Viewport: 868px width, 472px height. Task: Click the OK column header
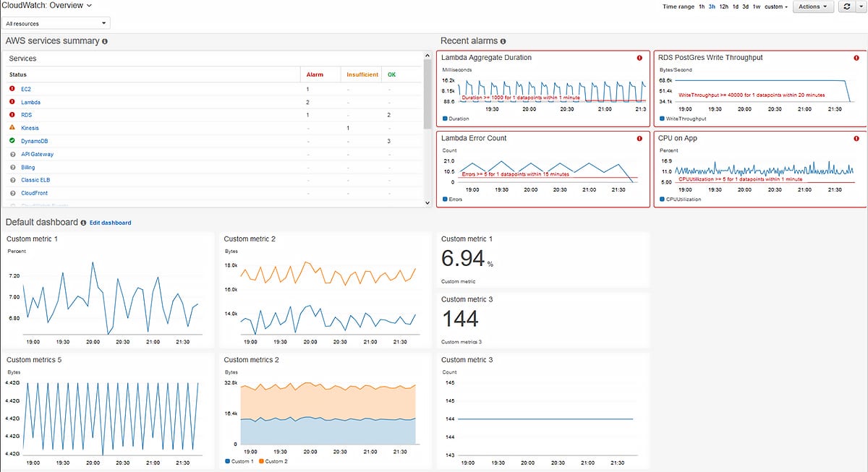coord(391,74)
